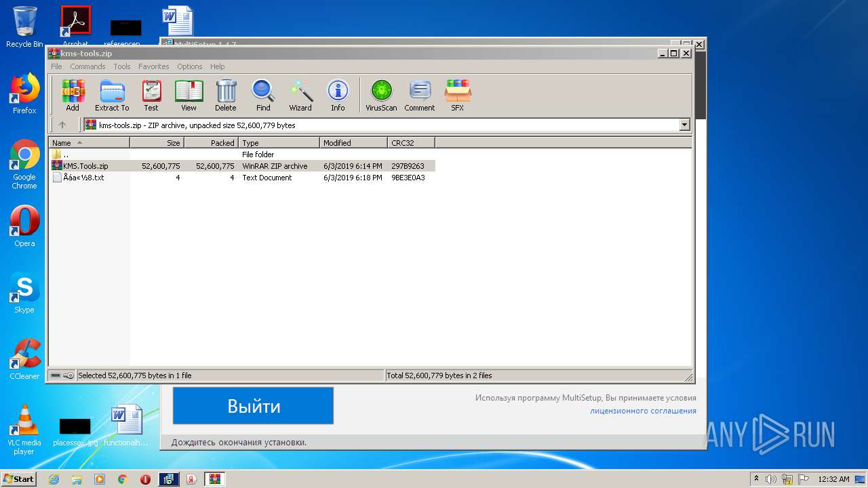
Task: Open the Help menu
Action: click(x=217, y=66)
